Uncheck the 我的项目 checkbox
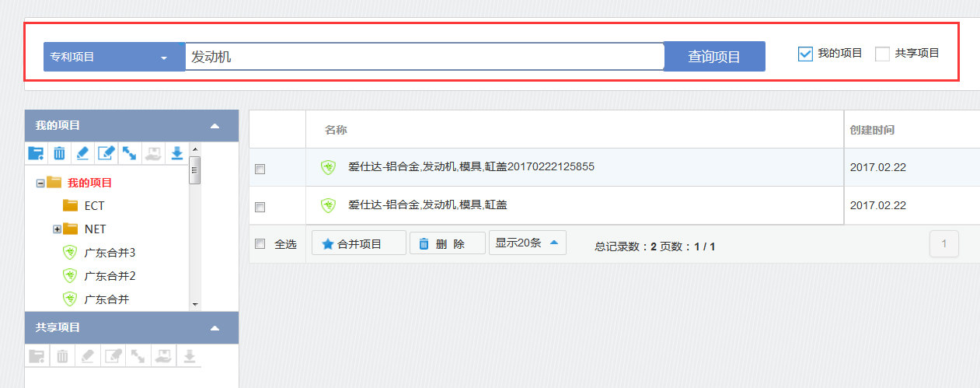The height and width of the screenshot is (388, 980). tap(805, 54)
